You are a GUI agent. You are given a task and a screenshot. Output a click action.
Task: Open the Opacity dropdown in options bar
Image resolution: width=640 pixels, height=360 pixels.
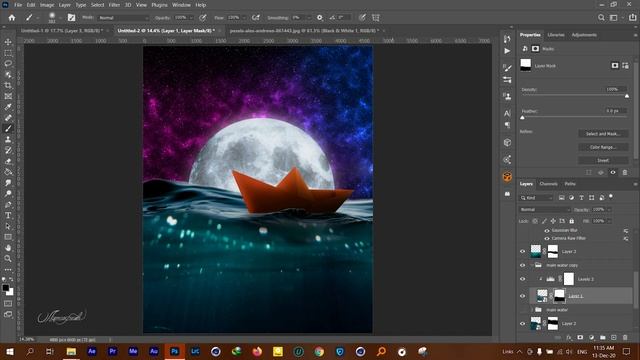click(191, 18)
